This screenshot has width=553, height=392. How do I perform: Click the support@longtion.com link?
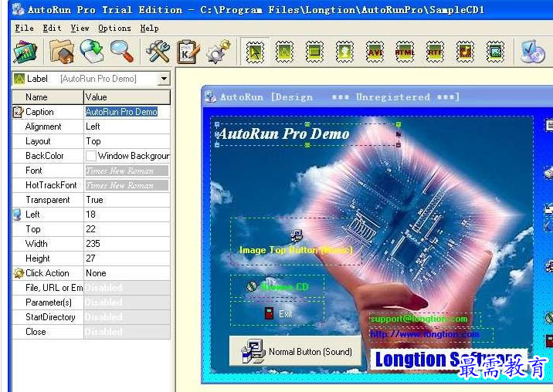point(419,319)
